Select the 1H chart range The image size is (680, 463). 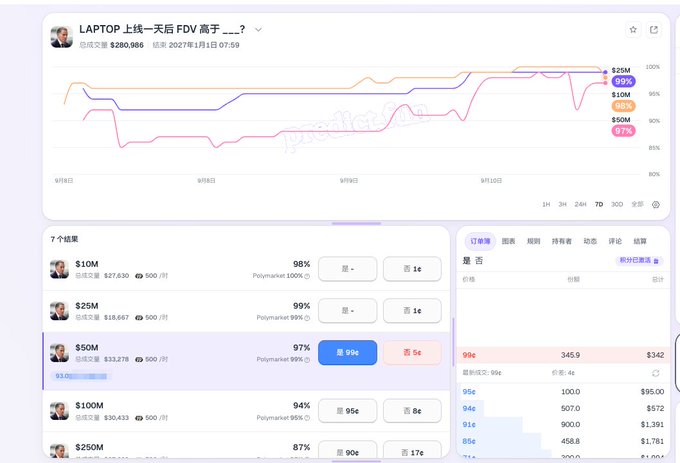tap(546, 204)
